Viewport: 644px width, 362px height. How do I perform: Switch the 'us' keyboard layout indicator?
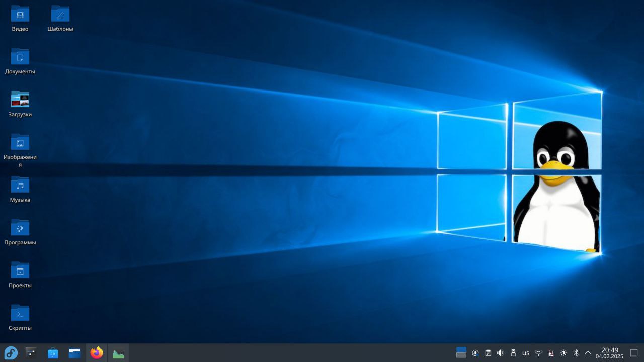[x=526, y=353]
